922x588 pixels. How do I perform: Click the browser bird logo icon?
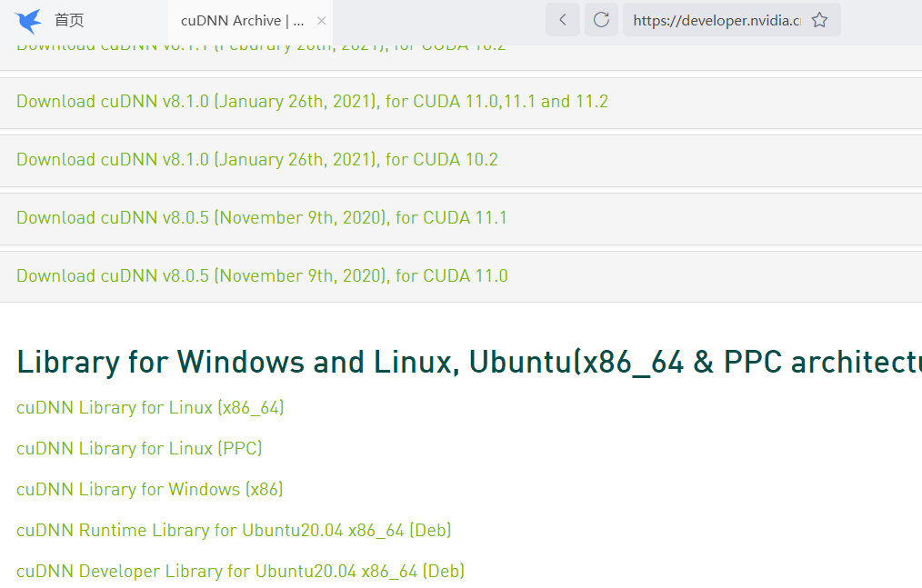tap(27, 21)
